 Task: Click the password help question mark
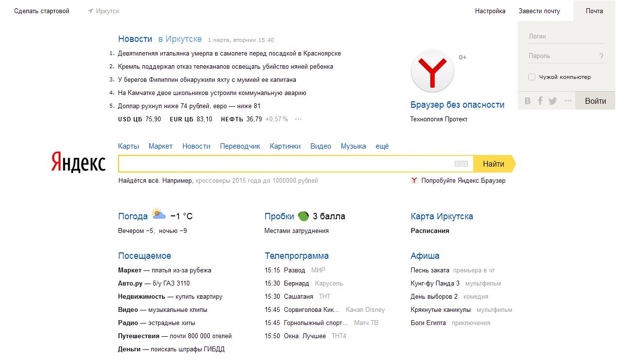pyautogui.click(x=601, y=56)
